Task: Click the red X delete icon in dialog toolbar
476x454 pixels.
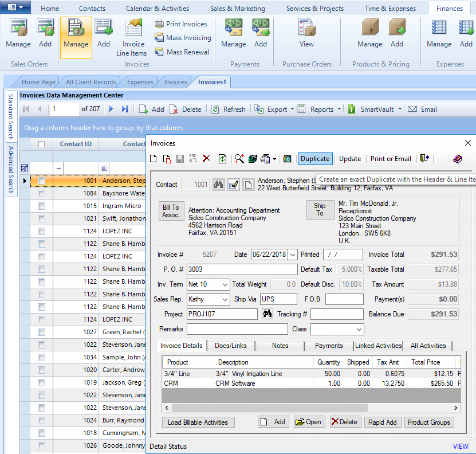Action: click(206, 159)
